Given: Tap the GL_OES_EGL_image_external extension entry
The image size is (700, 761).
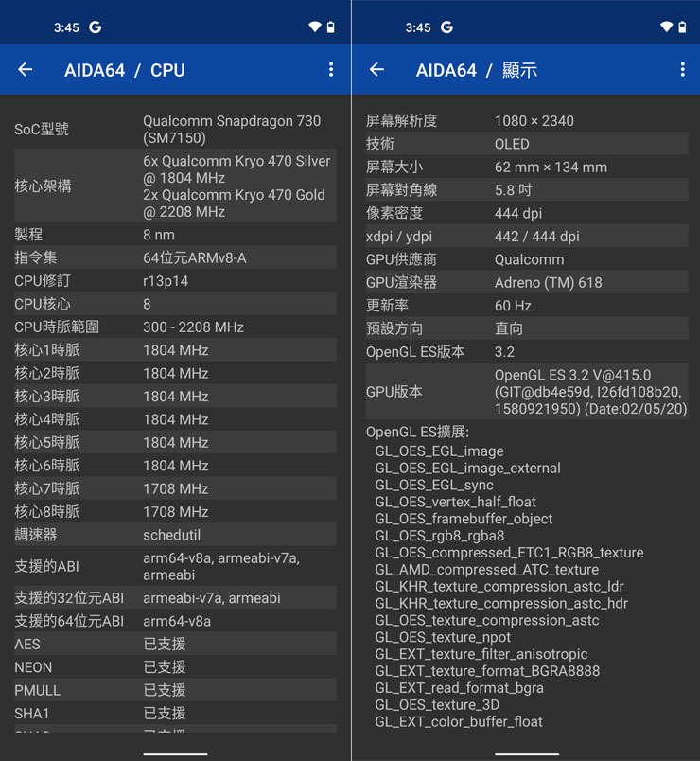Looking at the screenshot, I should click(467, 468).
